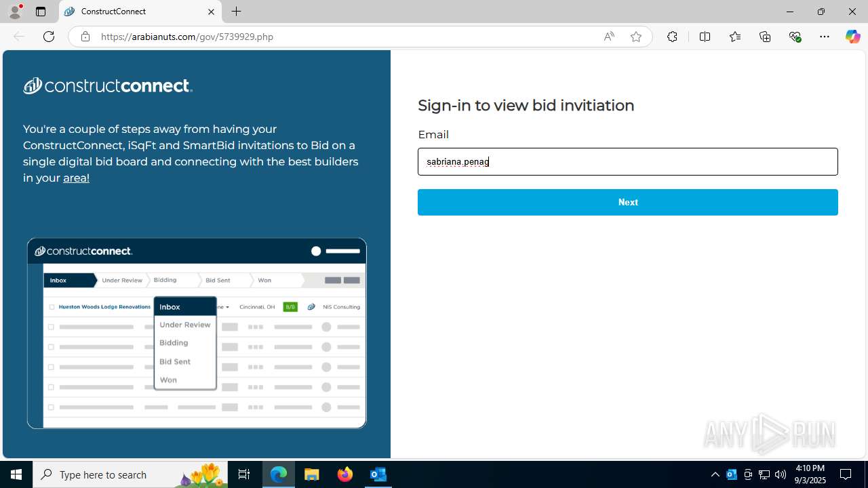The width and height of the screenshot is (868, 488).
Task: Open the bid board preview image
Action: (197, 333)
